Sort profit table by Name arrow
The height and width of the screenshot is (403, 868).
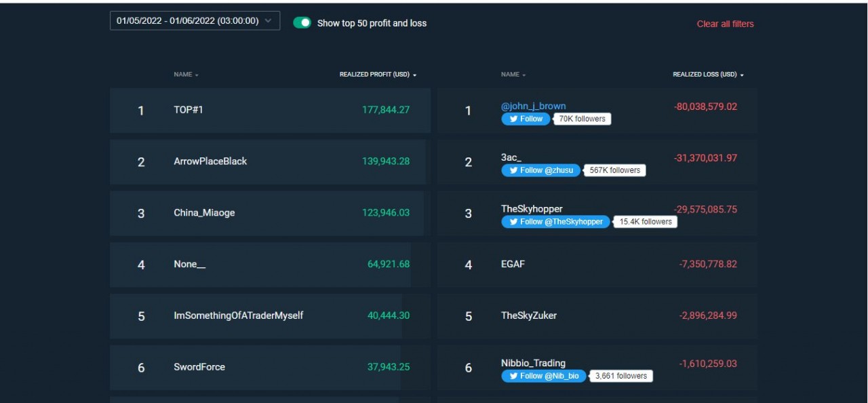(197, 75)
